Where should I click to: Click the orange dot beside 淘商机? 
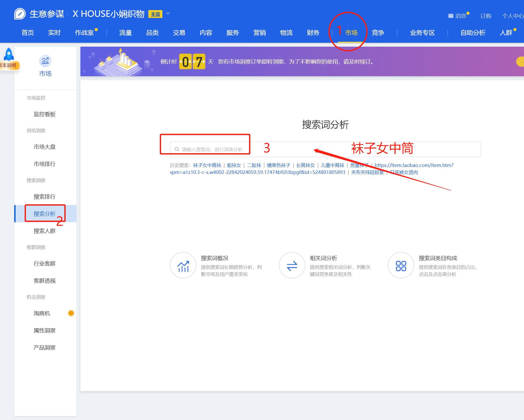(x=71, y=313)
